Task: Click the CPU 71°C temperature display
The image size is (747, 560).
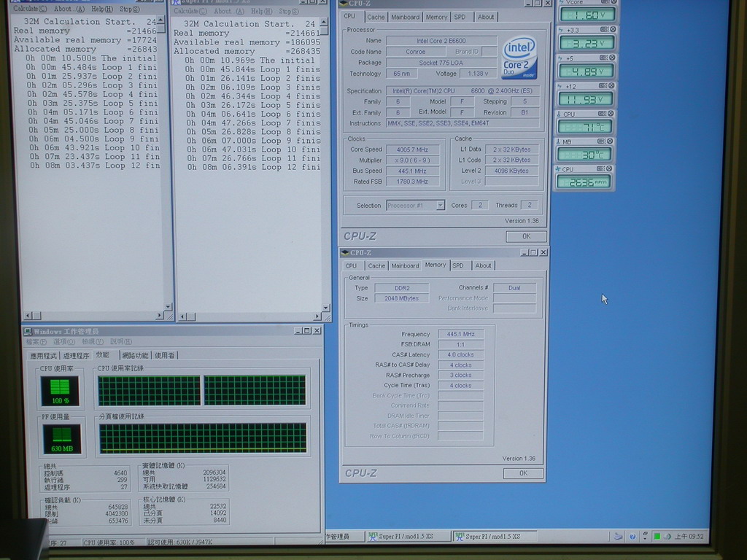Action: [x=584, y=127]
